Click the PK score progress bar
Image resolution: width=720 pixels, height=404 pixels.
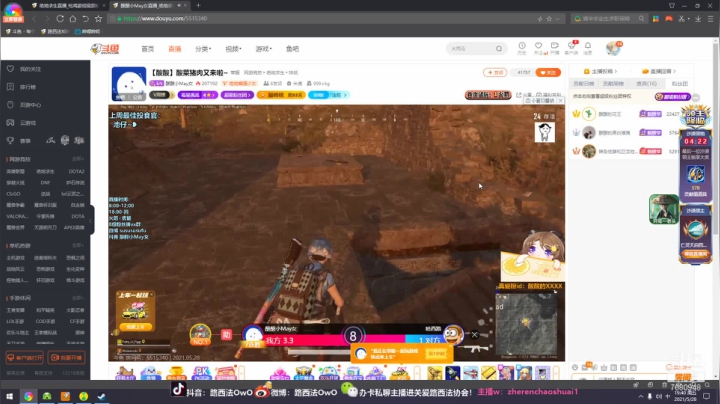tap(353, 340)
